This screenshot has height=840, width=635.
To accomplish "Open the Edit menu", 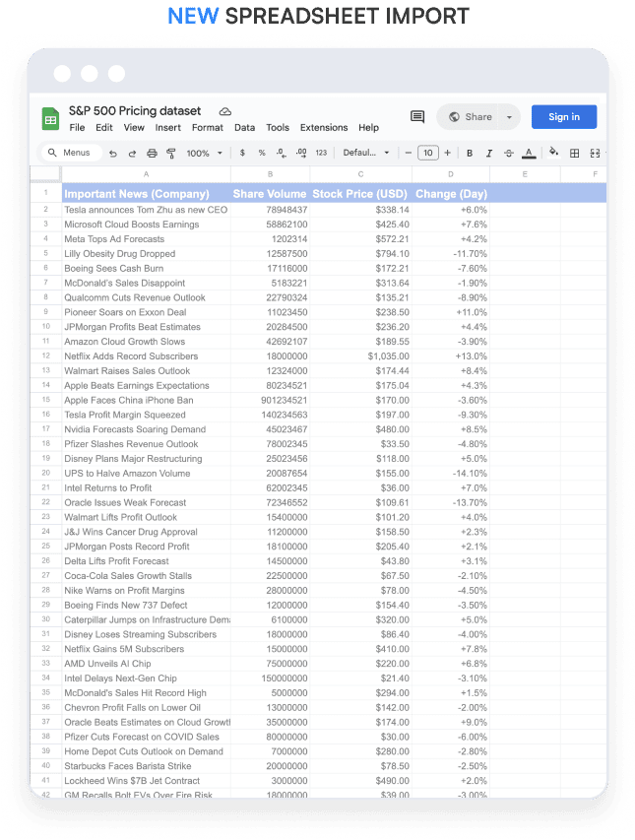I will (104, 127).
